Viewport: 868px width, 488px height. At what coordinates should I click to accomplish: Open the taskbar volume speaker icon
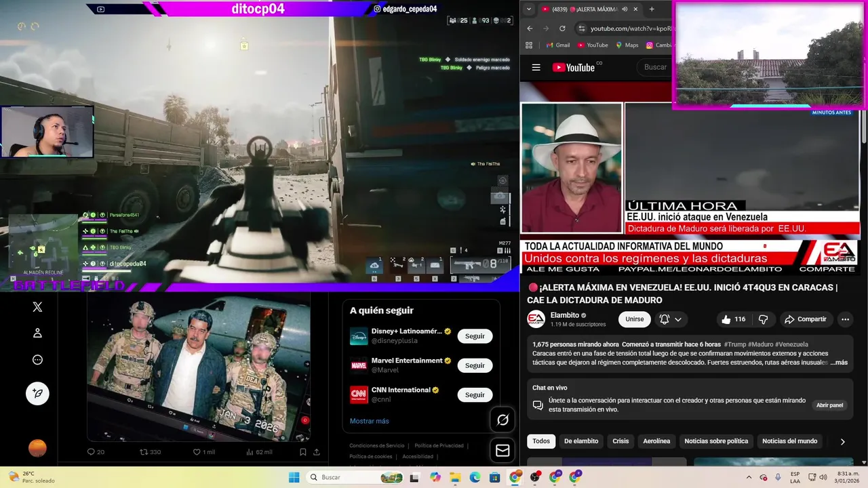tap(822, 477)
